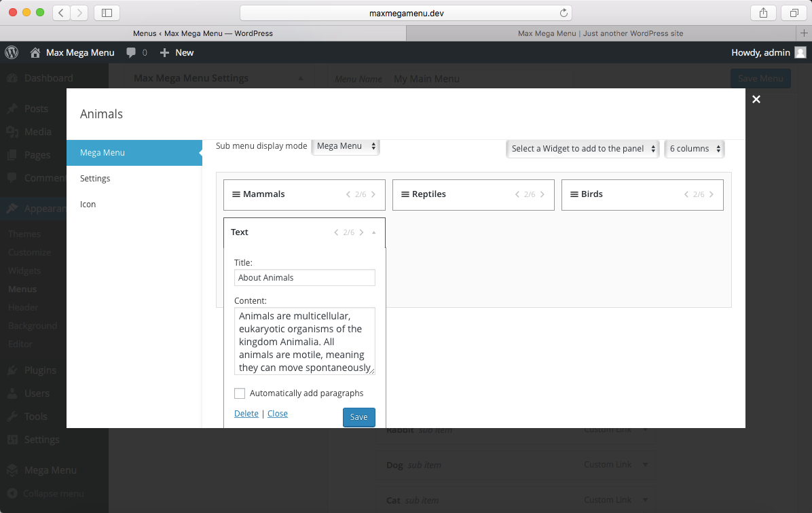Grab the Birds widget drag handle icon
Viewport: 812px width, 513px height.
click(574, 194)
